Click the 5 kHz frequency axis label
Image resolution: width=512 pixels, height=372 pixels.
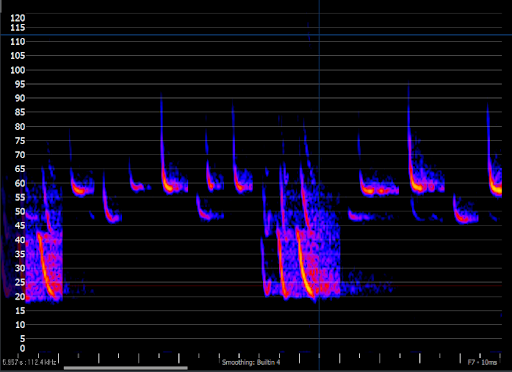tap(22, 339)
